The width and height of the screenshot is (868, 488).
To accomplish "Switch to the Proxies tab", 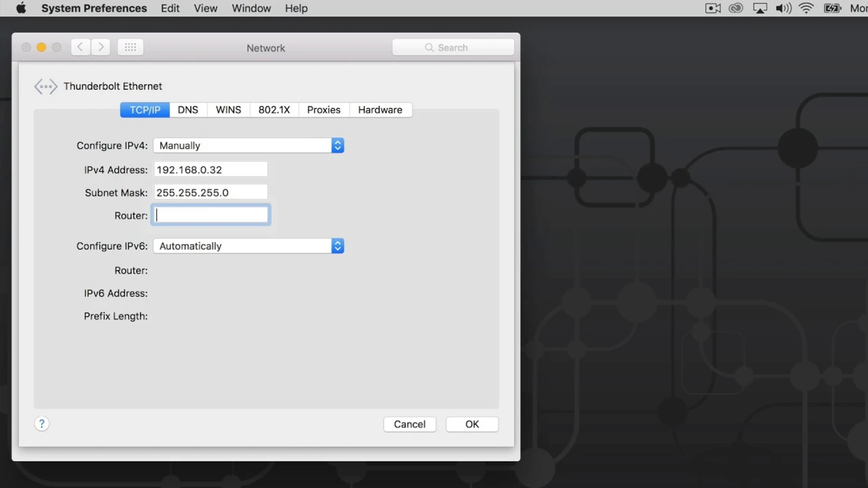I will 323,110.
